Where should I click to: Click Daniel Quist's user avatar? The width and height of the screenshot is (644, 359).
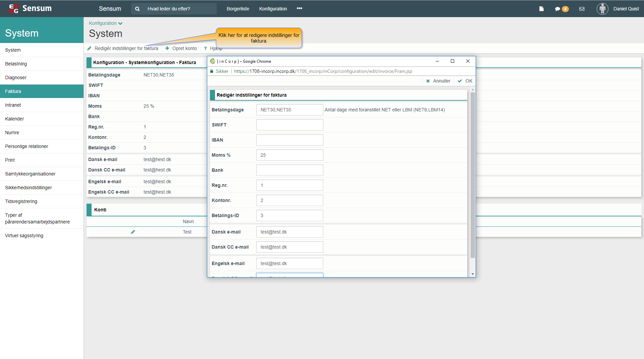tap(602, 9)
